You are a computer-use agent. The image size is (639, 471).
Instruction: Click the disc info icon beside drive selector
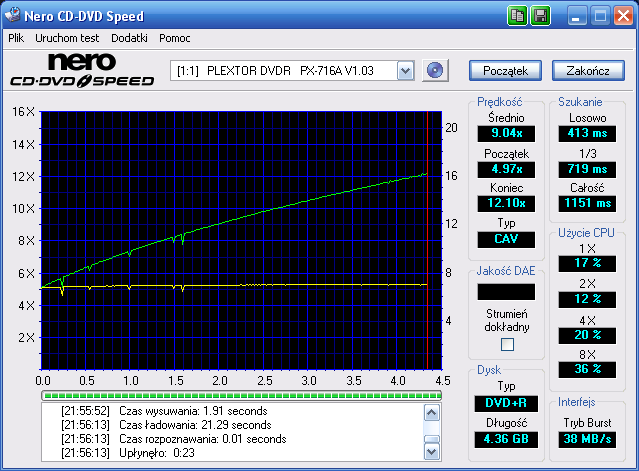pyautogui.click(x=435, y=70)
